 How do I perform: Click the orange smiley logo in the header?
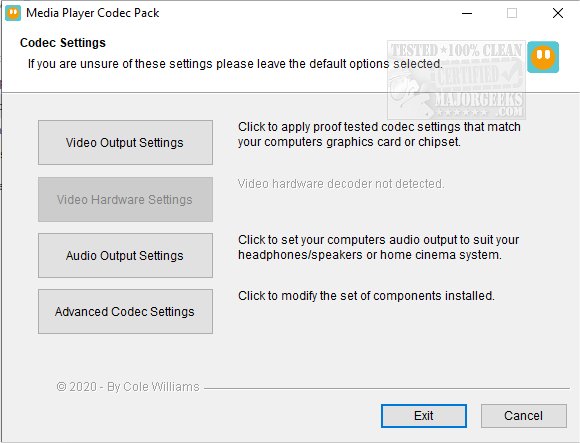tap(543, 57)
